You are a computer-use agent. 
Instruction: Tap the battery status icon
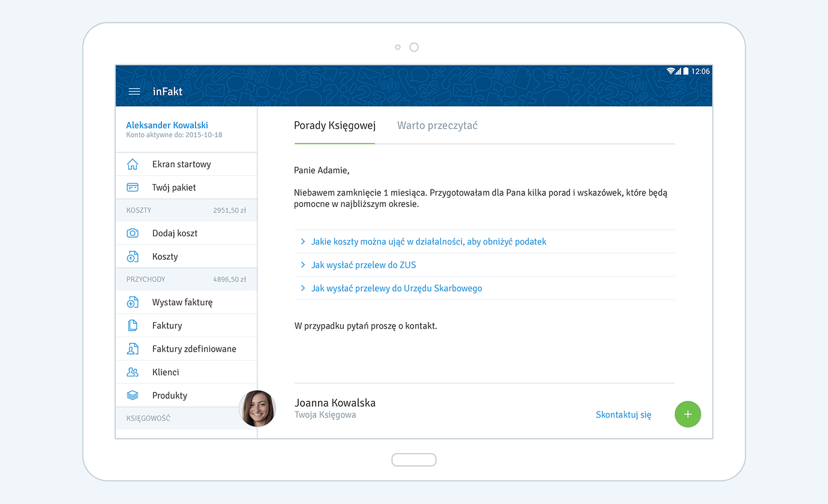(686, 71)
